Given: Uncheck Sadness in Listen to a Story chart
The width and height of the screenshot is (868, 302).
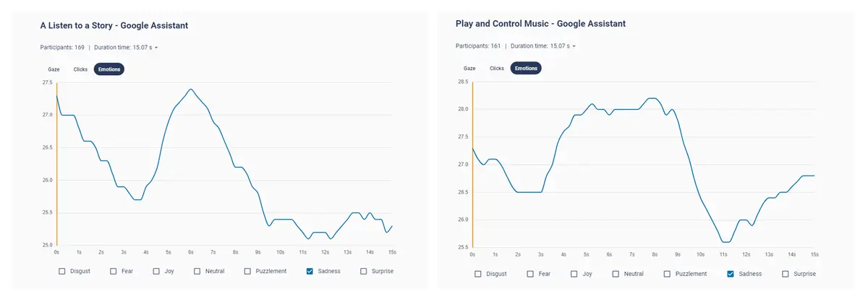Looking at the screenshot, I should pos(310,271).
